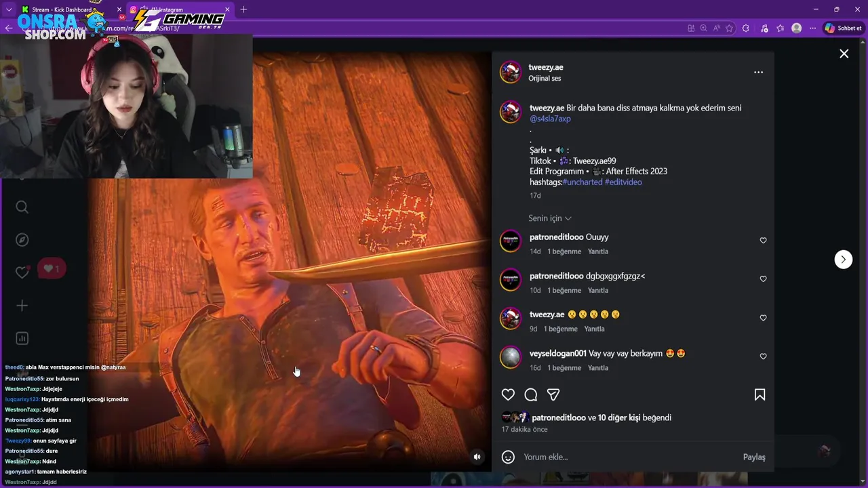
Task: Reply to 'dgbgxggxfgzgz<' comment via Yanıtla
Action: (x=598, y=290)
